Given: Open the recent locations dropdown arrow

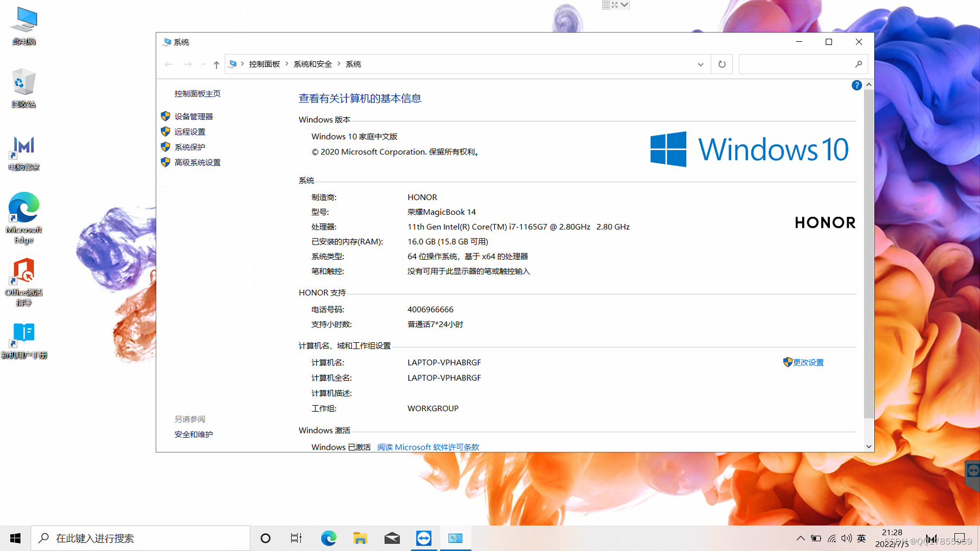Looking at the screenshot, I should tap(203, 64).
